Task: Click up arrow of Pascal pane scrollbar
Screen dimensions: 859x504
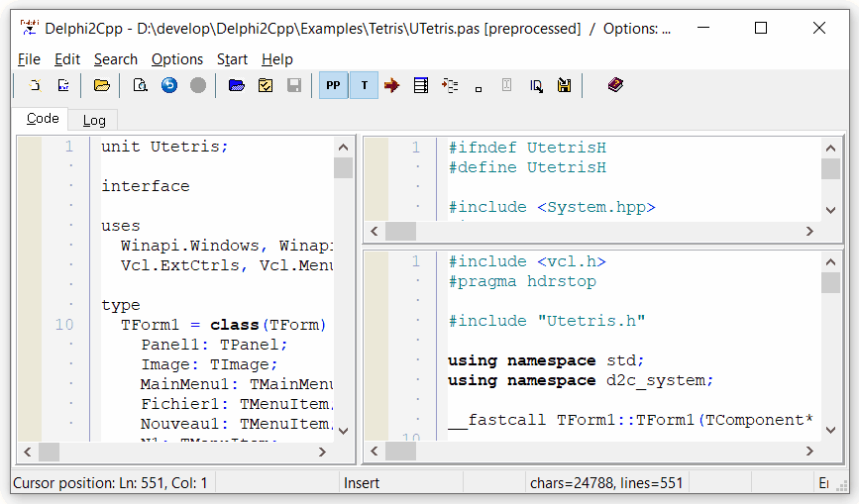Action: coord(344,147)
